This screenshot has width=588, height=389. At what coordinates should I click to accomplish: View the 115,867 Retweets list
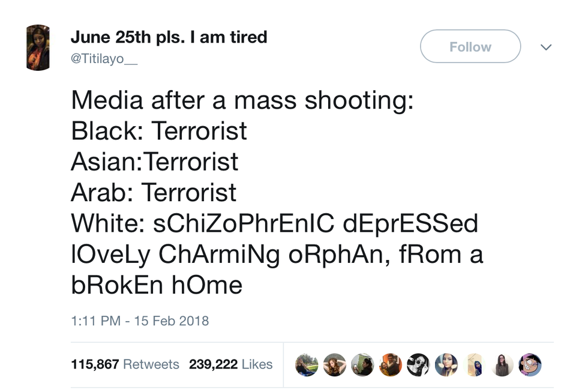[x=125, y=364]
